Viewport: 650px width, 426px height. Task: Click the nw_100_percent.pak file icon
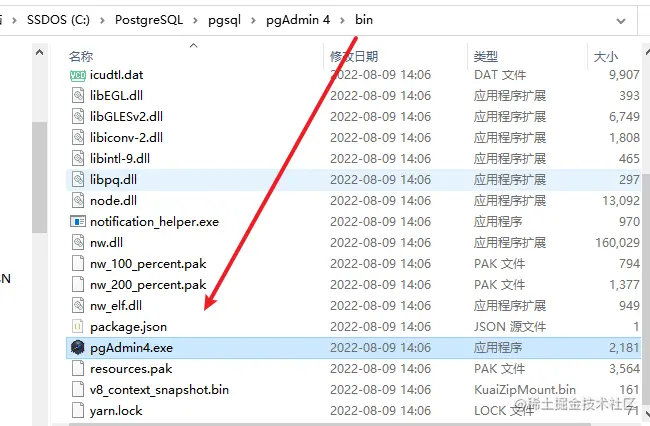click(x=78, y=264)
